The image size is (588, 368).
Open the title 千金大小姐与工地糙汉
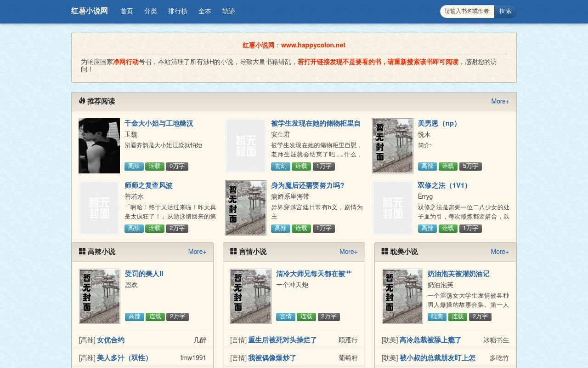pos(159,123)
